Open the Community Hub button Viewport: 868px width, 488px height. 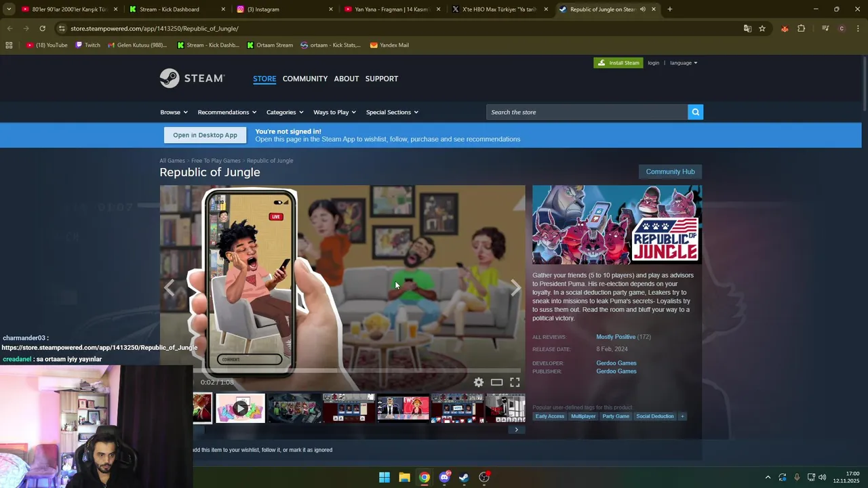pos(670,171)
